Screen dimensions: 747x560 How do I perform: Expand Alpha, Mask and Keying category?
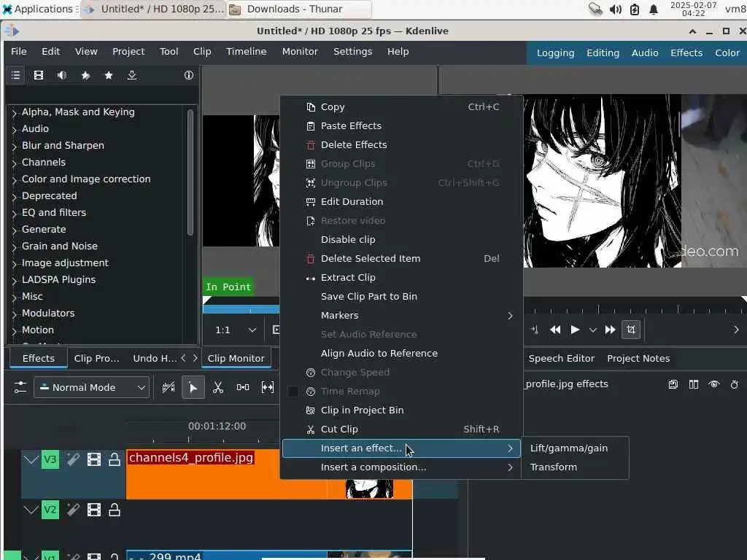[x=15, y=113]
